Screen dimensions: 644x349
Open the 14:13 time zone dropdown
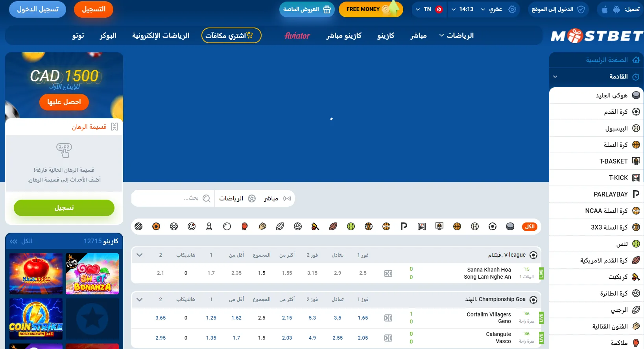tap(462, 9)
